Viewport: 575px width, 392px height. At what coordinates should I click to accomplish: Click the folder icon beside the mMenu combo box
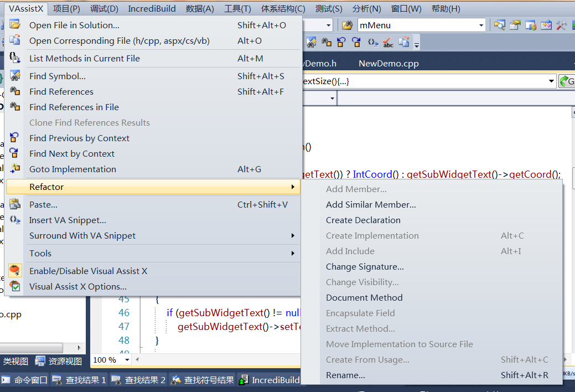[x=348, y=25]
